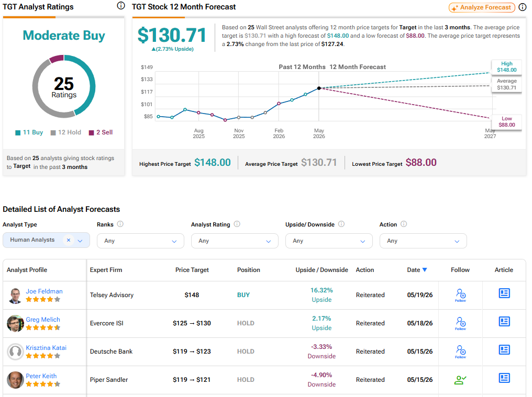
Task: Show info tooltip for Upside/Downside filter
Action: [341, 224]
